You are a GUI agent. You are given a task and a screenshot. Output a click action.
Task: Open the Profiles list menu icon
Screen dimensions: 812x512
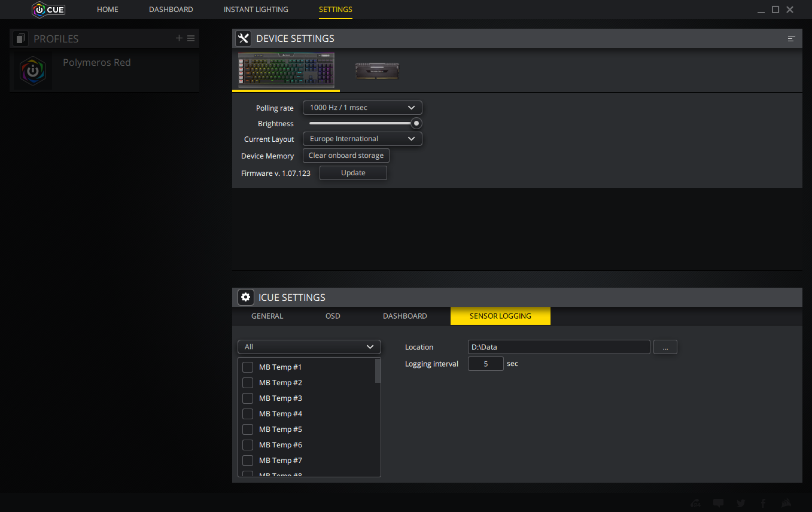(x=191, y=38)
